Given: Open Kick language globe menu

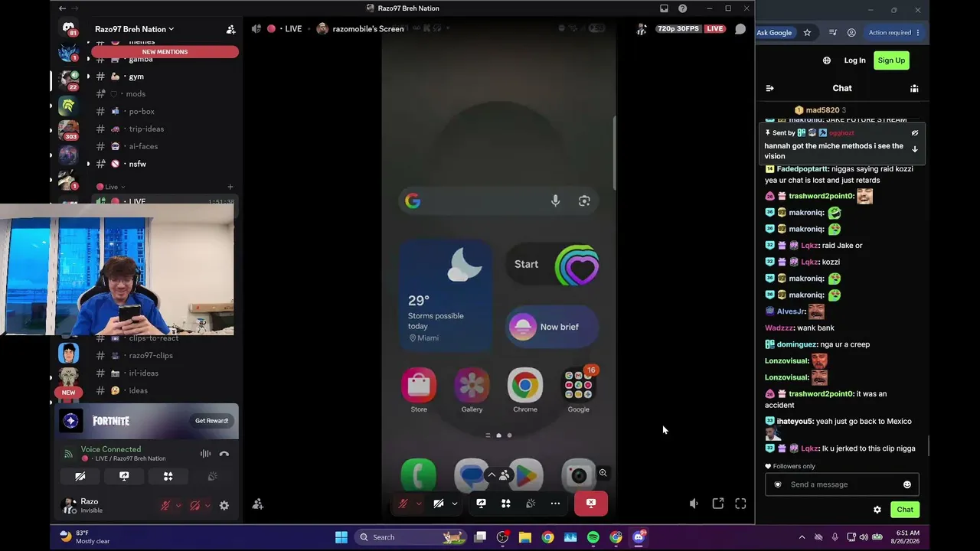Looking at the screenshot, I should tap(827, 60).
